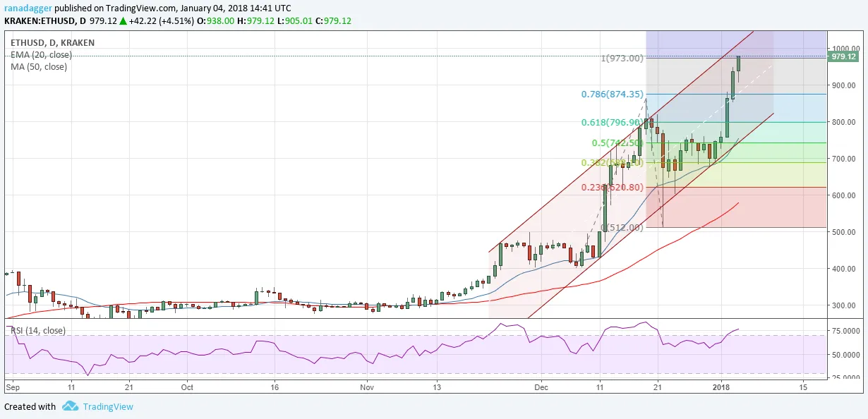Open the TradingView text link
The width and height of the screenshot is (868, 419).
click(x=107, y=406)
